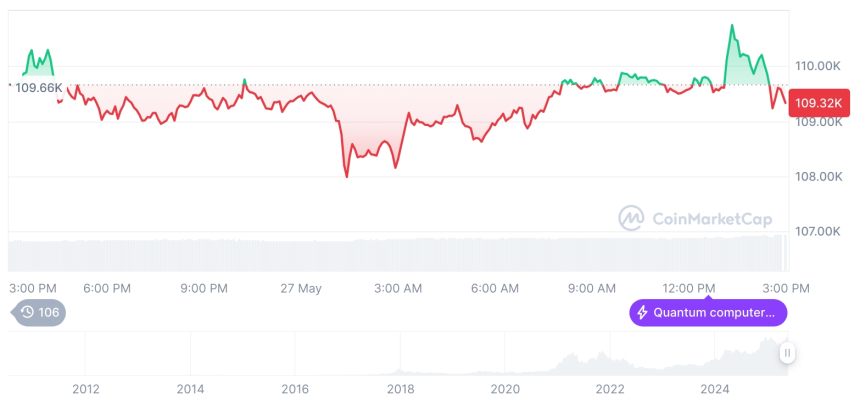Click the 27 May date axis label

tap(301, 288)
